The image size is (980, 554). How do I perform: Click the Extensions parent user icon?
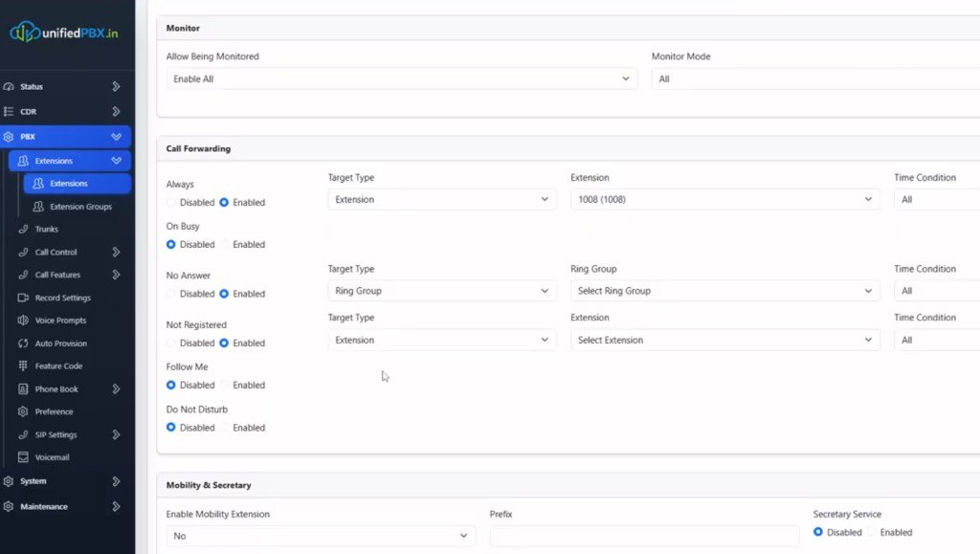click(x=23, y=161)
